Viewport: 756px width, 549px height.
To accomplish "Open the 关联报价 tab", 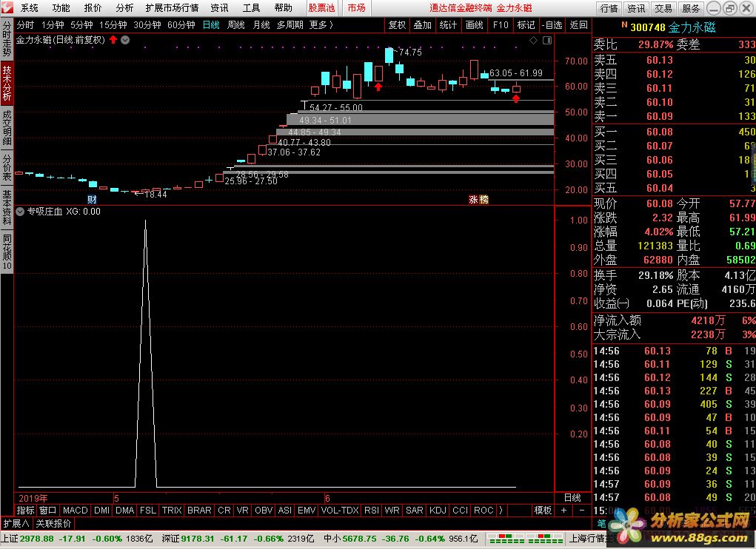I will (53, 524).
